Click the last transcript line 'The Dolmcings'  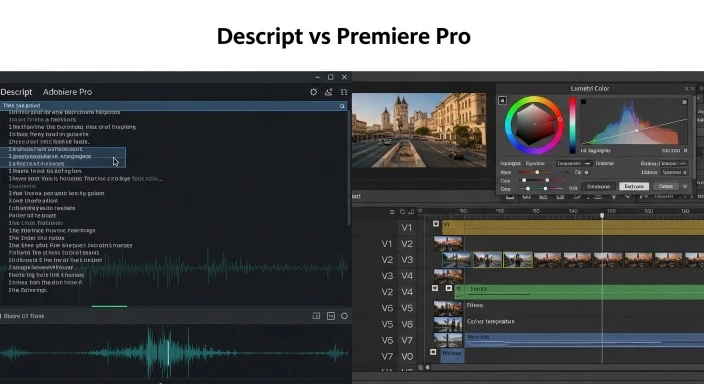pos(28,290)
